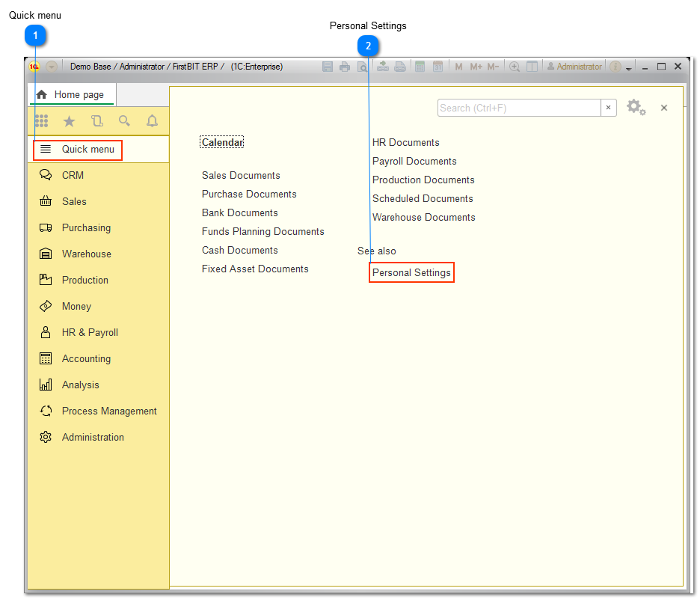Open Purchase Documents
Screen dimensions: 700x600
click(x=249, y=195)
